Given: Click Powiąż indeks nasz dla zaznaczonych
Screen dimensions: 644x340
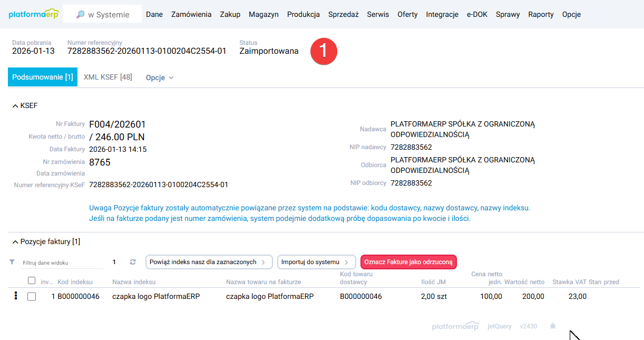Looking at the screenshot, I should coord(209,262).
